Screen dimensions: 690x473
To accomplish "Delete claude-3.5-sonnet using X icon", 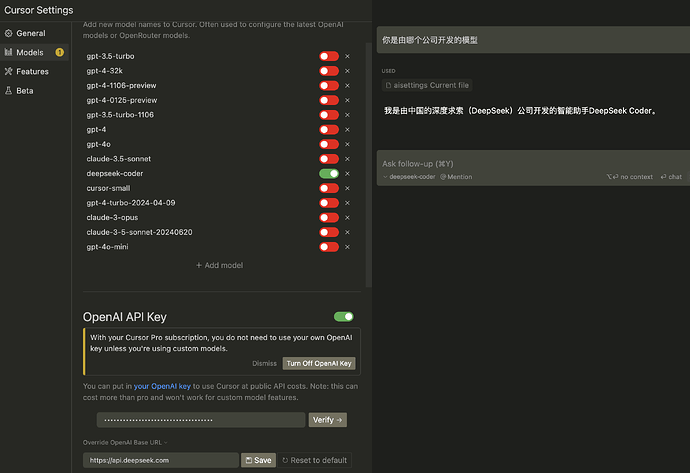I will pyautogui.click(x=347, y=159).
